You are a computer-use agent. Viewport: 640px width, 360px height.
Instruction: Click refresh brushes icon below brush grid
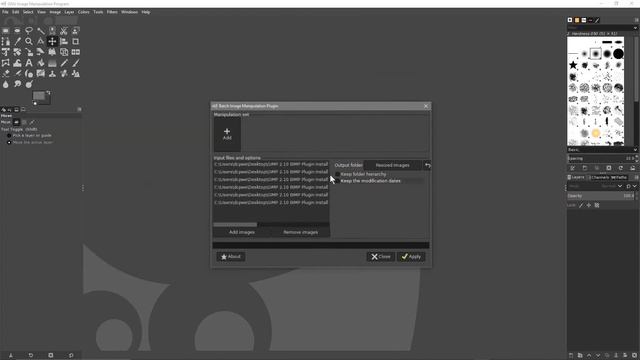point(620,168)
